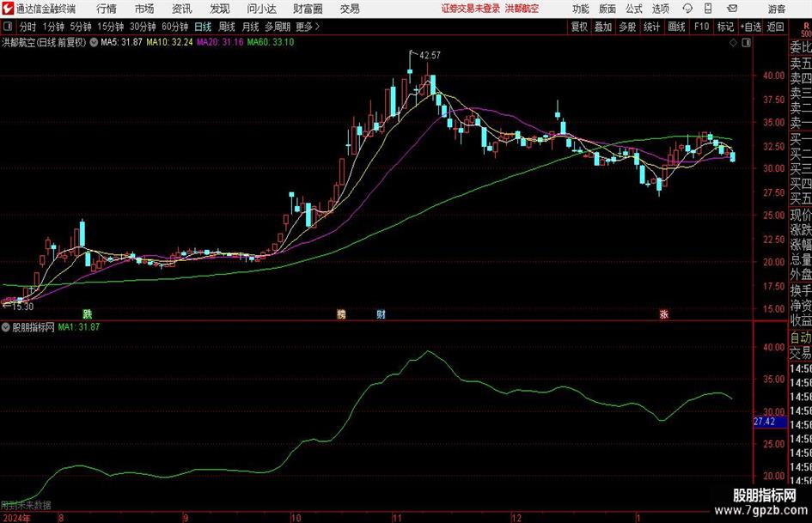Screen dimensions: 812x523
Task: Click the 统计 statistics button
Action: [x=651, y=27]
